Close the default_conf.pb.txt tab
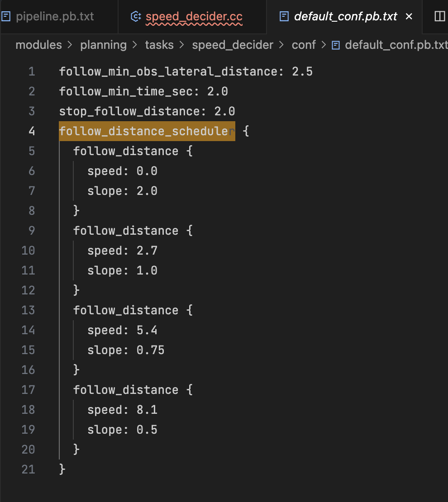The width and height of the screenshot is (448, 502). (409, 17)
